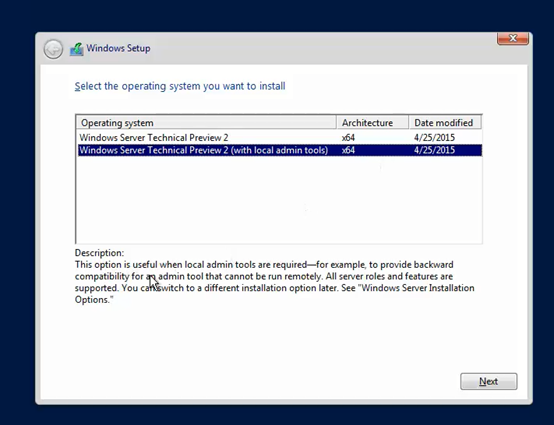Viewport: 554px width, 425px height.
Task: Click the 4/25/2015 date in first row
Action: 434,137
